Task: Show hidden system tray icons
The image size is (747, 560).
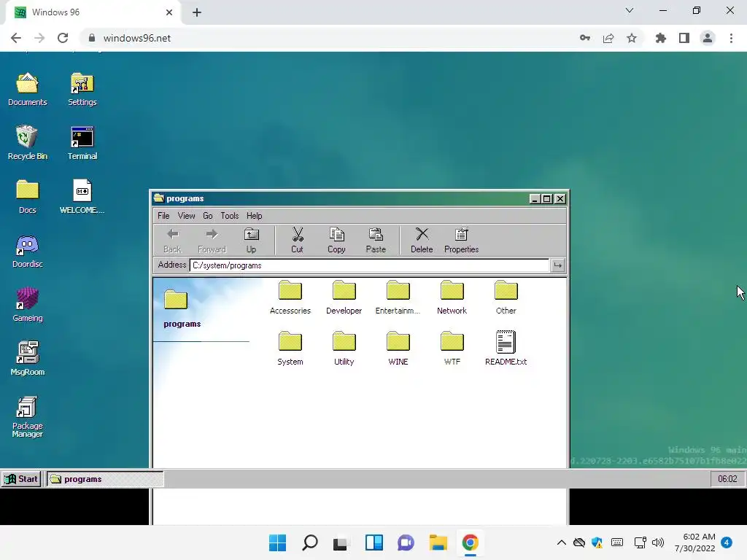Action: [561, 542]
